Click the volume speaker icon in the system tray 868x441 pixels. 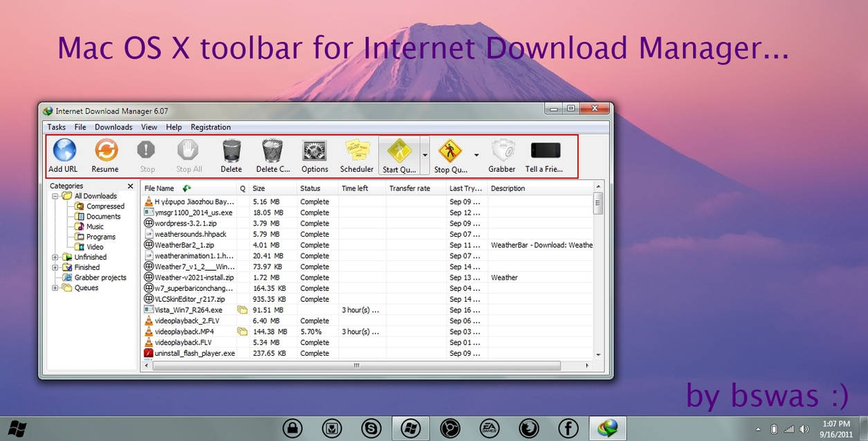pyautogui.click(x=805, y=429)
